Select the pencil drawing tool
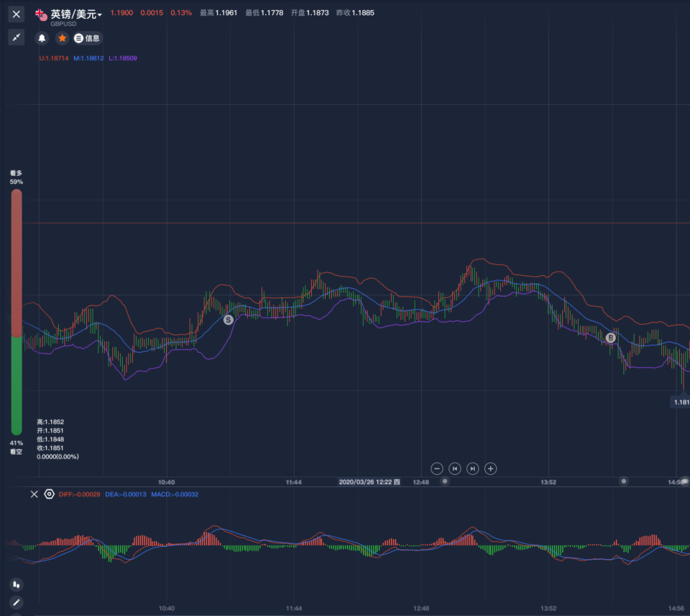The image size is (690, 616). [17, 602]
